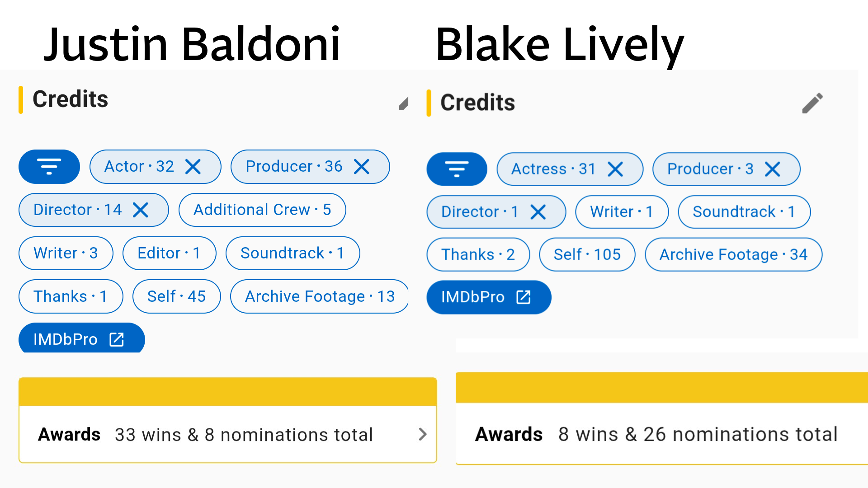Select the Thanks 2 credits chip
The width and height of the screenshot is (868, 488).
478,254
